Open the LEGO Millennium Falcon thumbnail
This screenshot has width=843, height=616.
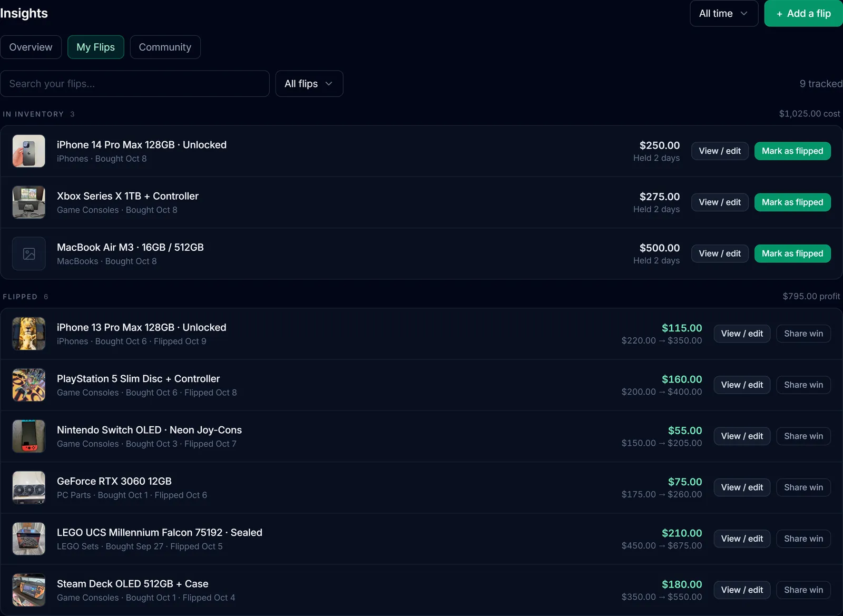pos(29,539)
